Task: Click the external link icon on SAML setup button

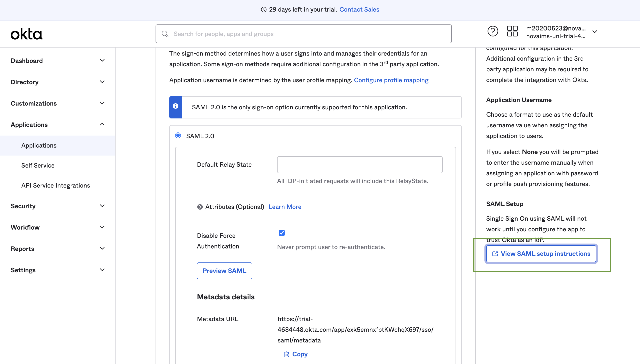Action: click(495, 254)
